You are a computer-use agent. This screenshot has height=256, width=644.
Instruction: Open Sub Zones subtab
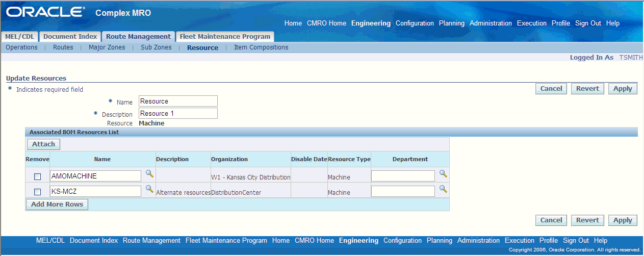(156, 47)
